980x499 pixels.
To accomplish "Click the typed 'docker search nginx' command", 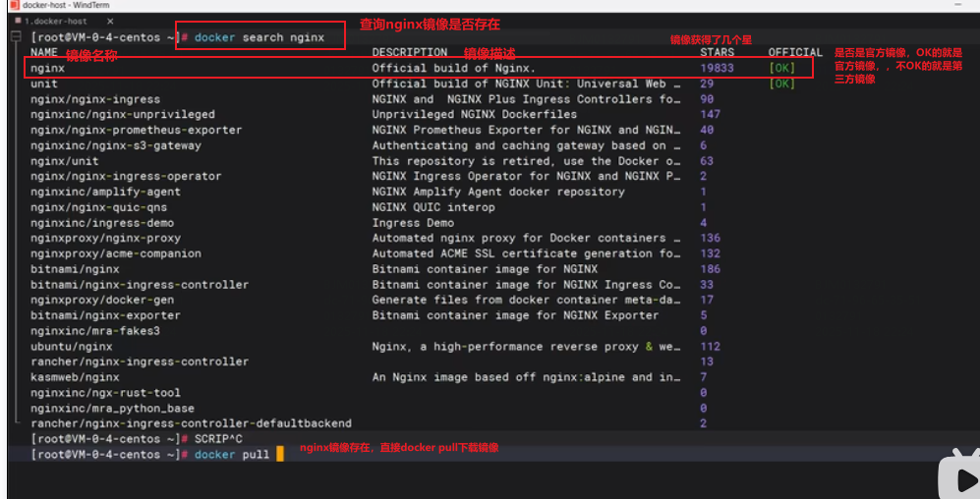I will pos(259,37).
